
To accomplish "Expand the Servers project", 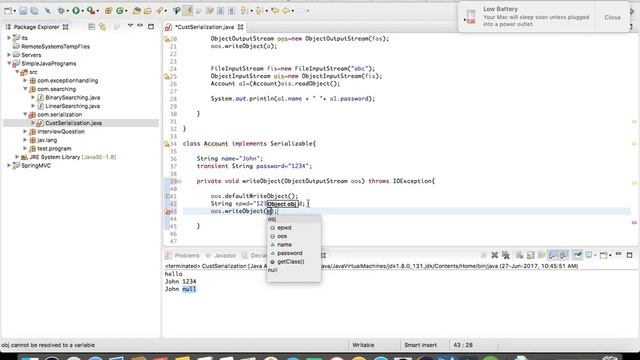I will pyautogui.click(x=9, y=55).
